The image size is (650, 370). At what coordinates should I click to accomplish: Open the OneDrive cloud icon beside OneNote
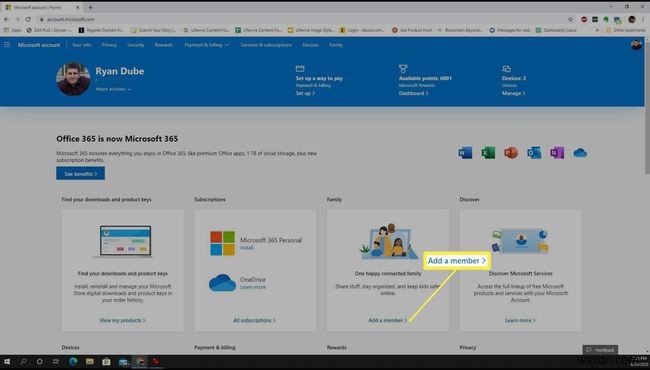point(580,153)
